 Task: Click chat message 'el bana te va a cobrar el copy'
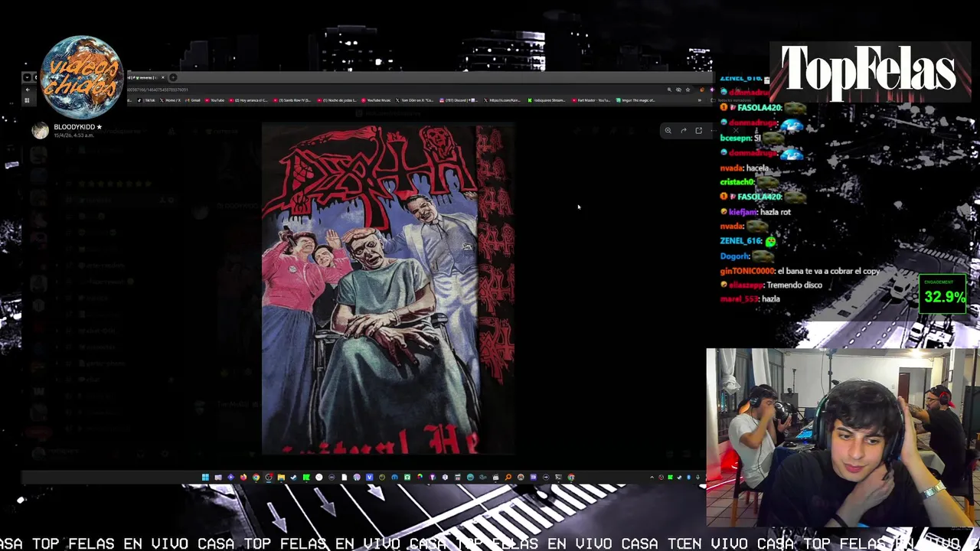(x=828, y=271)
